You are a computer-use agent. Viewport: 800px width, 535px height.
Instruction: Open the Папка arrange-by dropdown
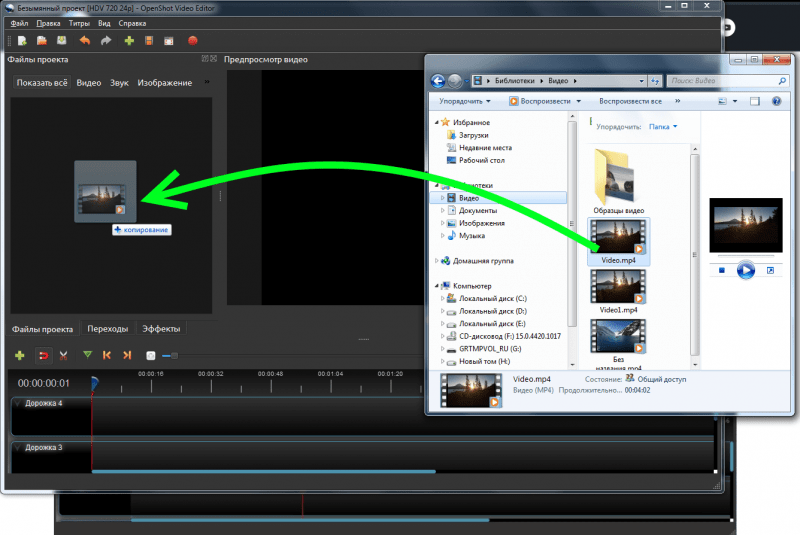pyautogui.click(x=663, y=126)
